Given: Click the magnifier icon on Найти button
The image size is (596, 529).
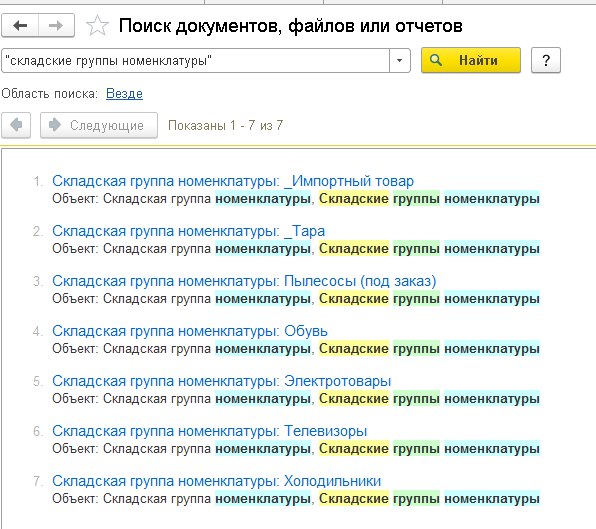Looking at the screenshot, I should [x=436, y=60].
